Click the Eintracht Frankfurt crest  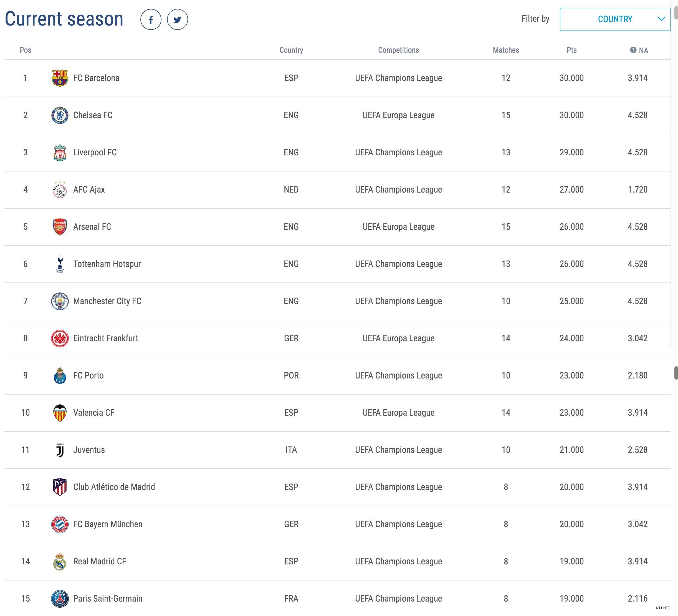60,339
